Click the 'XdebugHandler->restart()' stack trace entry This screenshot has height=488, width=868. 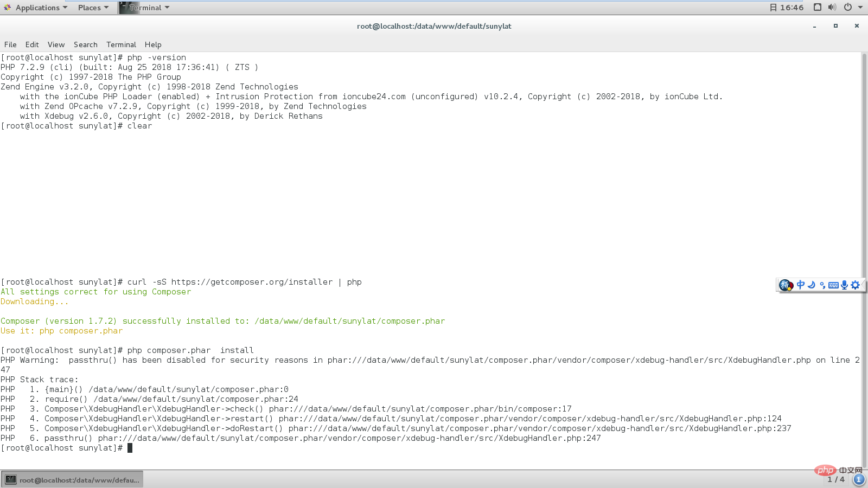(x=391, y=419)
